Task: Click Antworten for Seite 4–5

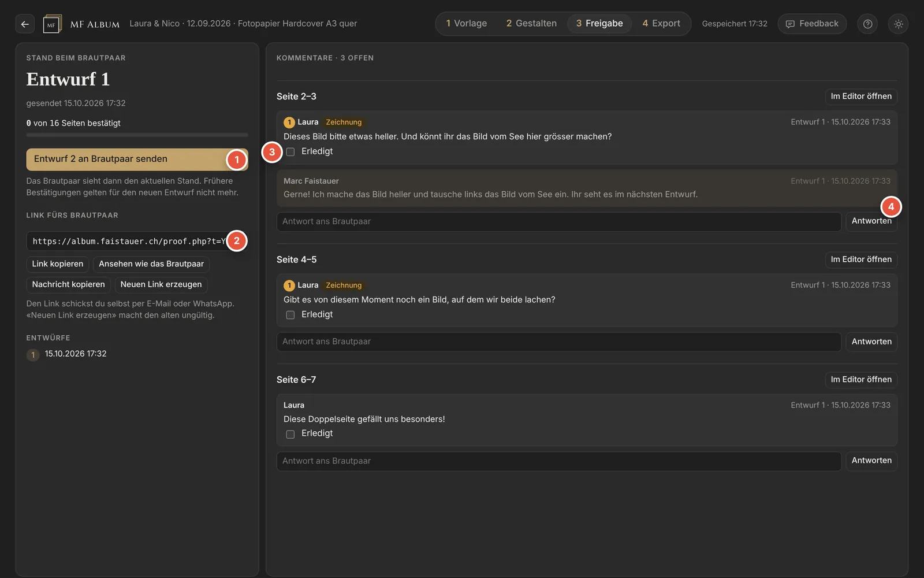Action: tap(871, 342)
